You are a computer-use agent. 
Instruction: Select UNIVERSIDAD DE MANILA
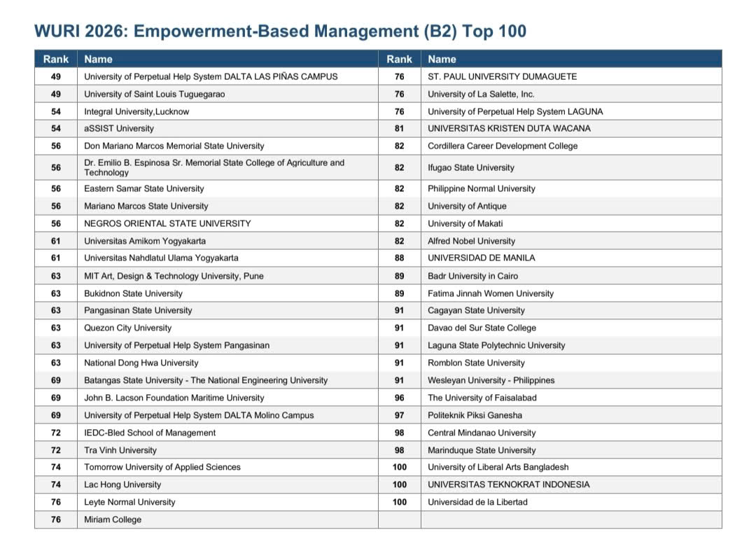[481, 258]
